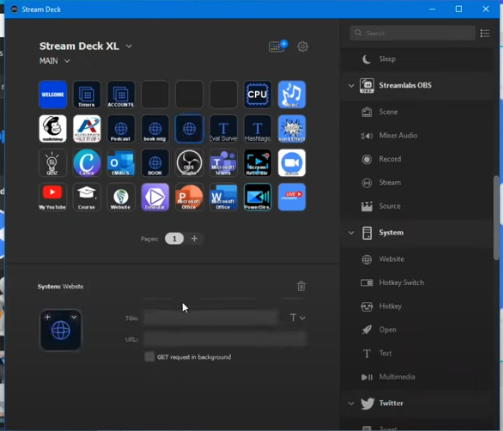Enable GET request in background checkbox
Image resolution: width=503 pixels, height=431 pixels.
point(149,357)
